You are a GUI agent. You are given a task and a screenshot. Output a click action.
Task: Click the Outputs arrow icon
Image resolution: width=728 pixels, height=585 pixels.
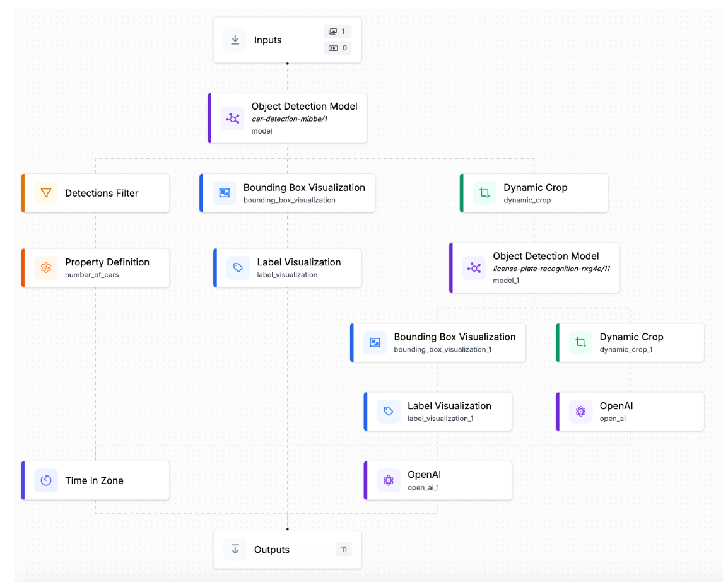click(x=235, y=549)
